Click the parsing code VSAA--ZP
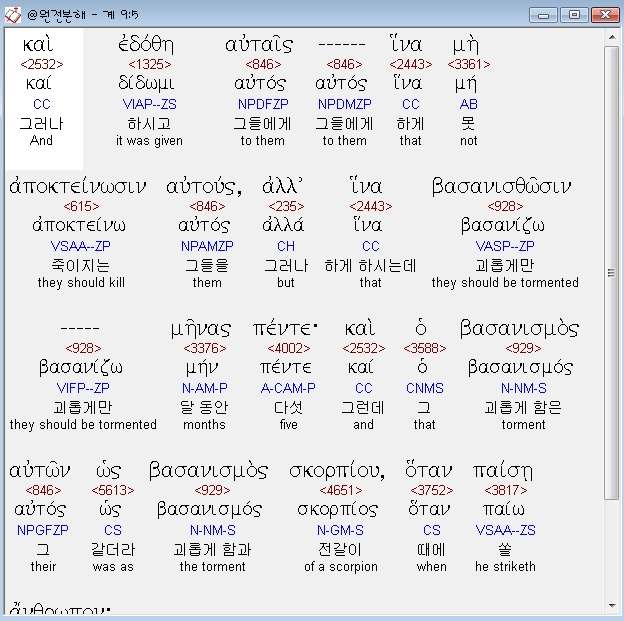 click(x=80, y=246)
